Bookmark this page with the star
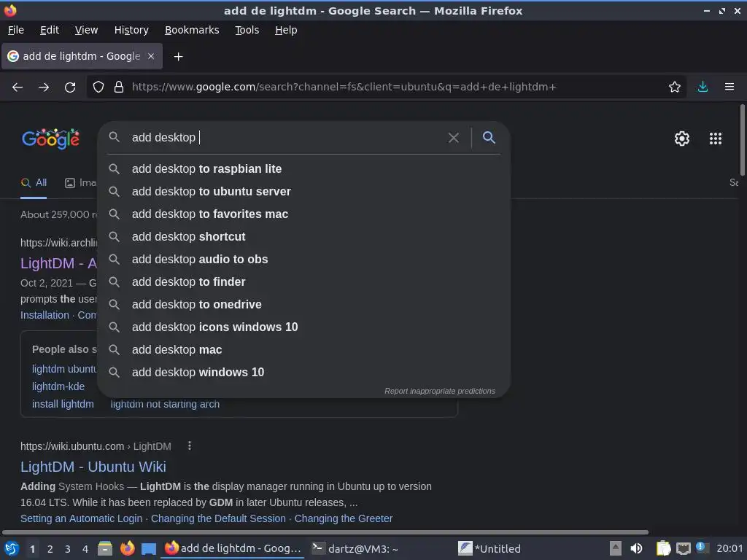Image resolution: width=747 pixels, height=560 pixels. point(675,87)
